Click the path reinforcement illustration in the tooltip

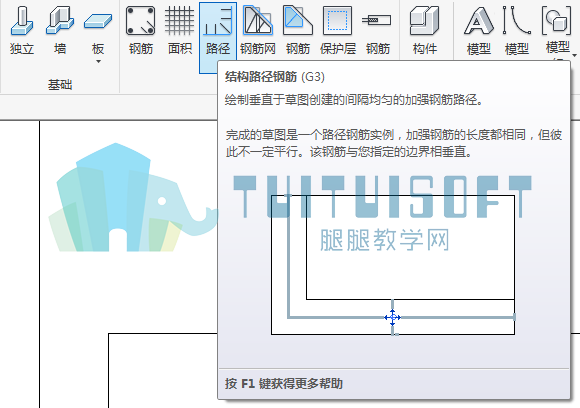(x=393, y=265)
